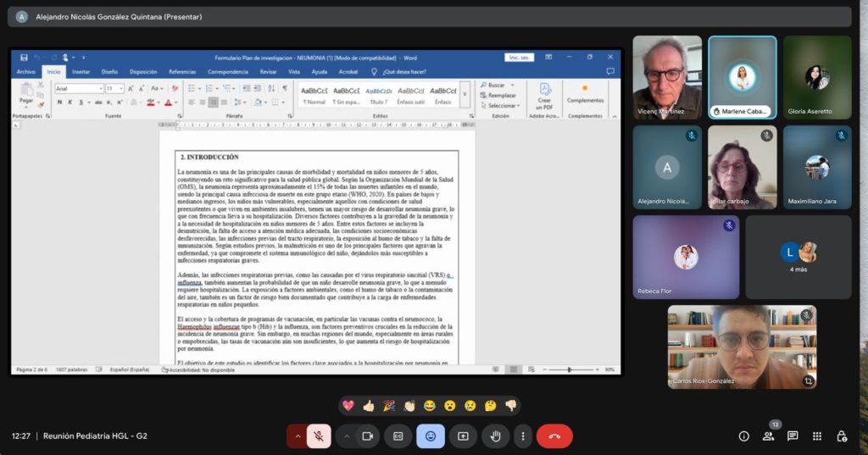The image size is (868, 455).
Task: Raise your hand in the meeting
Action: (495, 436)
